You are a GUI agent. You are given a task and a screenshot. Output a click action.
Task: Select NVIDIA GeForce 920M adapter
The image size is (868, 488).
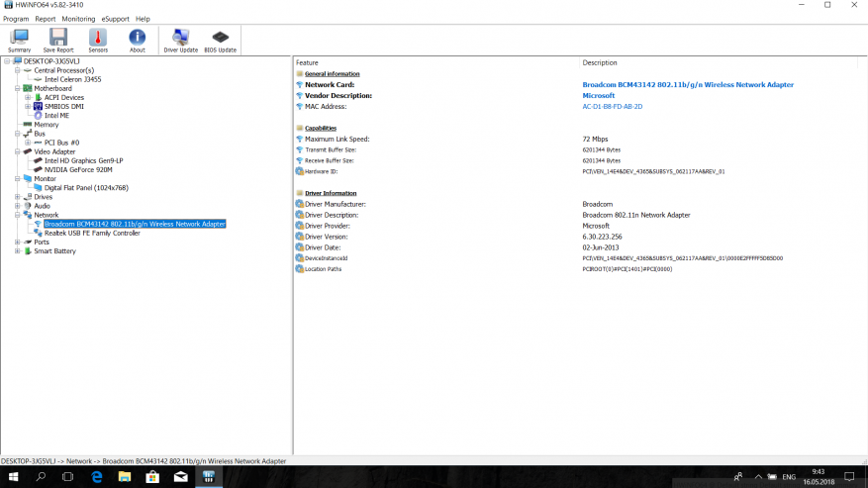tap(78, 170)
